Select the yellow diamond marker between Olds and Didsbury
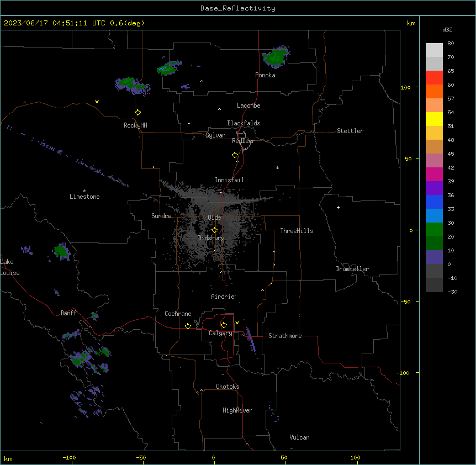This screenshot has width=476, height=465. tap(214, 230)
